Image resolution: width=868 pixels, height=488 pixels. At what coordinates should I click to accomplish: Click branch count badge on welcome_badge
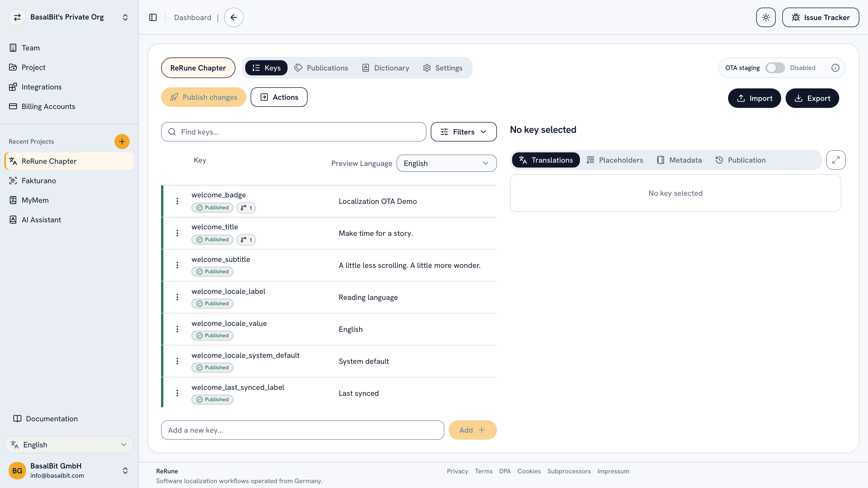[246, 208]
